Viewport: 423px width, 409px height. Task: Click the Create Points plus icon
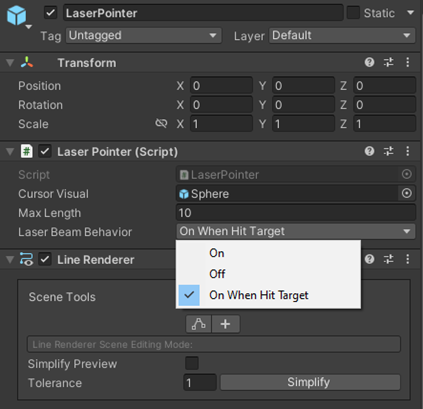point(226,324)
